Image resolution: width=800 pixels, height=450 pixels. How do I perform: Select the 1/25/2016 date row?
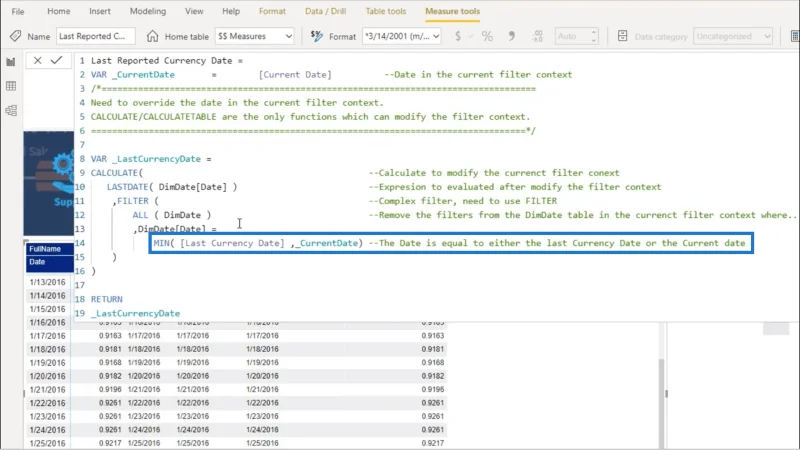point(47,443)
